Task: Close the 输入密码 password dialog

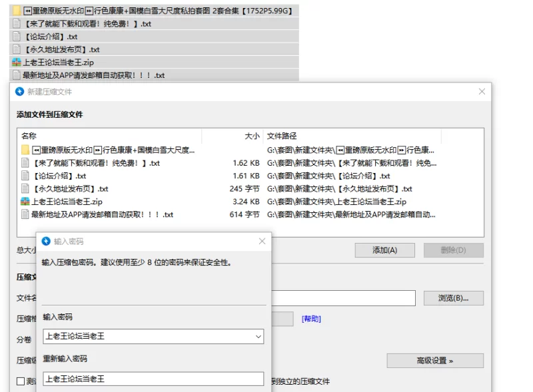Action: (x=262, y=241)
